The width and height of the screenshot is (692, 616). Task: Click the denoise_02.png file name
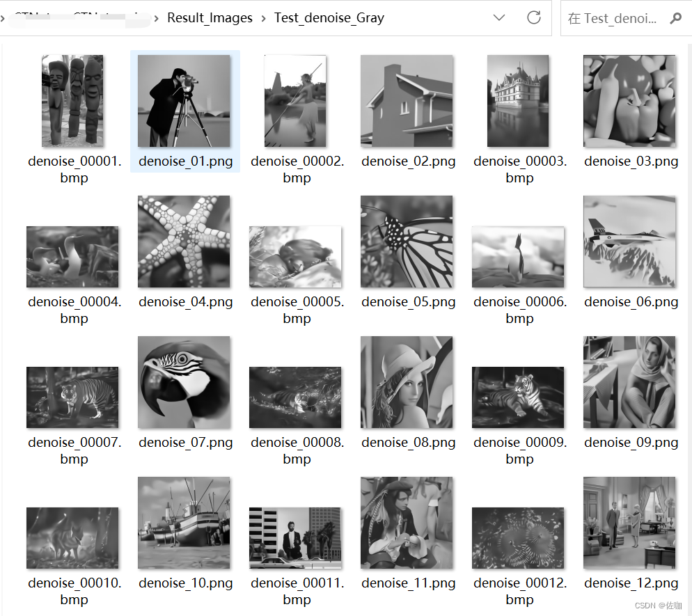408,161
